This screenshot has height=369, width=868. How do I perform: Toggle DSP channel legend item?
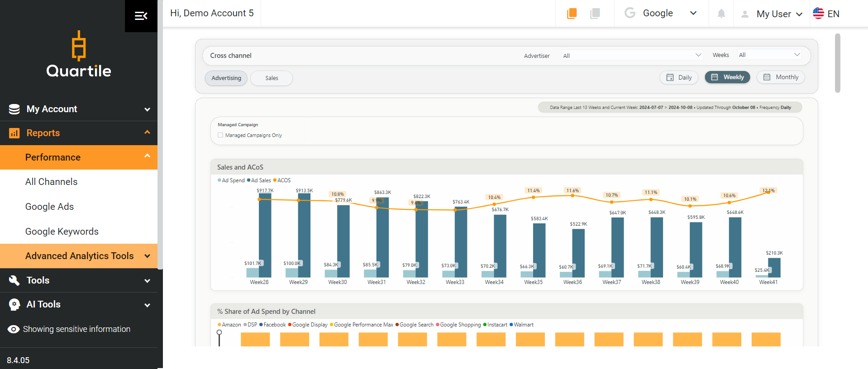point(250,325)
